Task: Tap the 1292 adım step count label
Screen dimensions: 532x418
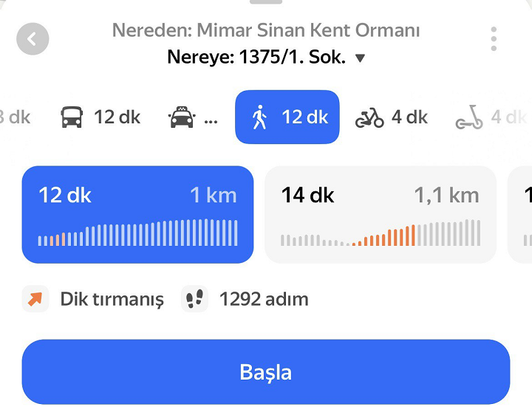Action: [x=264, y=299]
